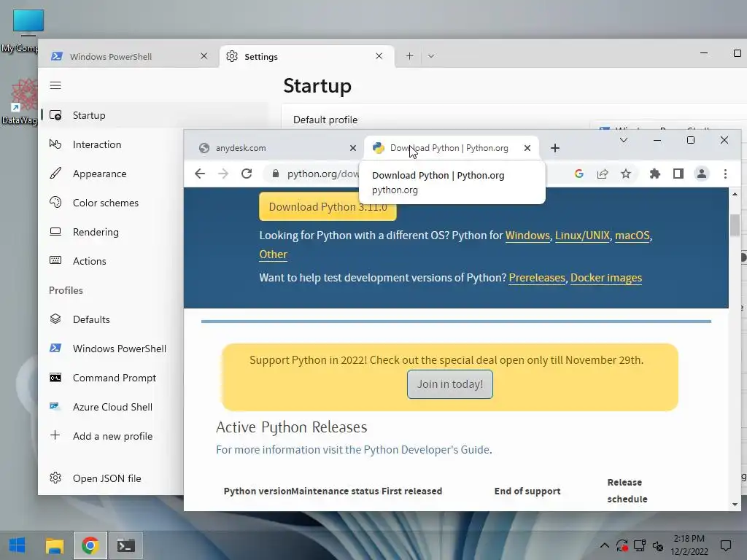Switch to Windows PowerShell tab in Terminal
Viewport: 747px width, 560px height.
(128, 56)
